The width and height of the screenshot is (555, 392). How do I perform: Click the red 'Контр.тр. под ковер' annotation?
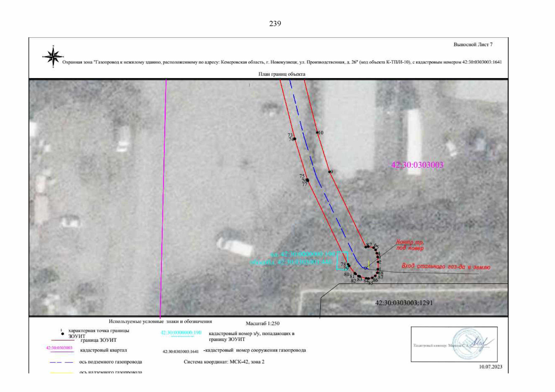(x=410, y=245)
